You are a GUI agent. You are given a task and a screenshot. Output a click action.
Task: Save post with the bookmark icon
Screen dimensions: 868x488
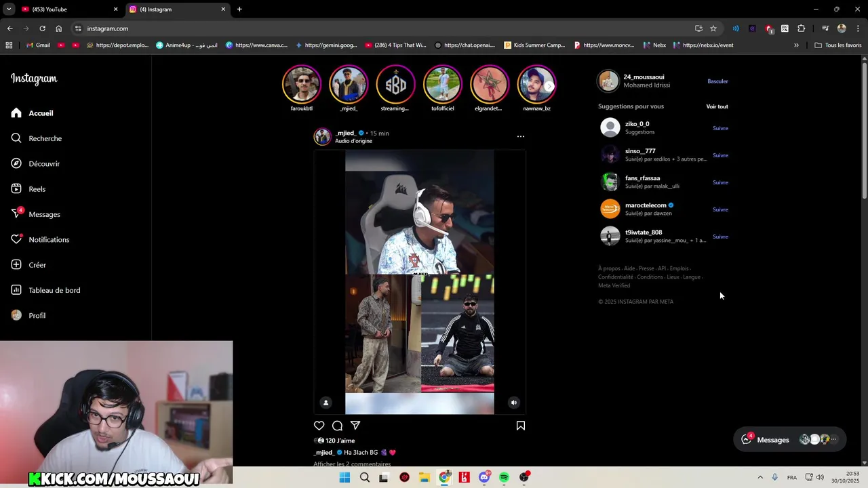click(x=521, y=426)
